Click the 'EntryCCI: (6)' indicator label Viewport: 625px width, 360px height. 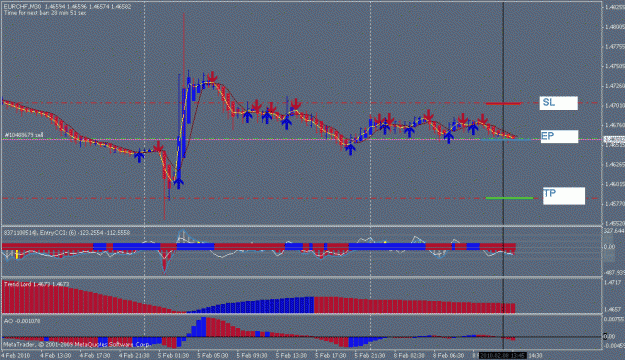[x=59, y=232]
